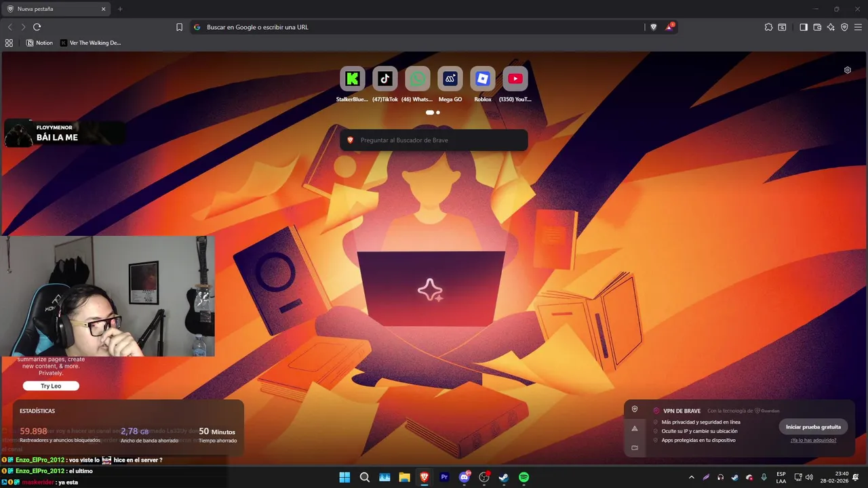Open the Brave Wallet icon
Screen dimensions: 868x488
pos(817,27)
